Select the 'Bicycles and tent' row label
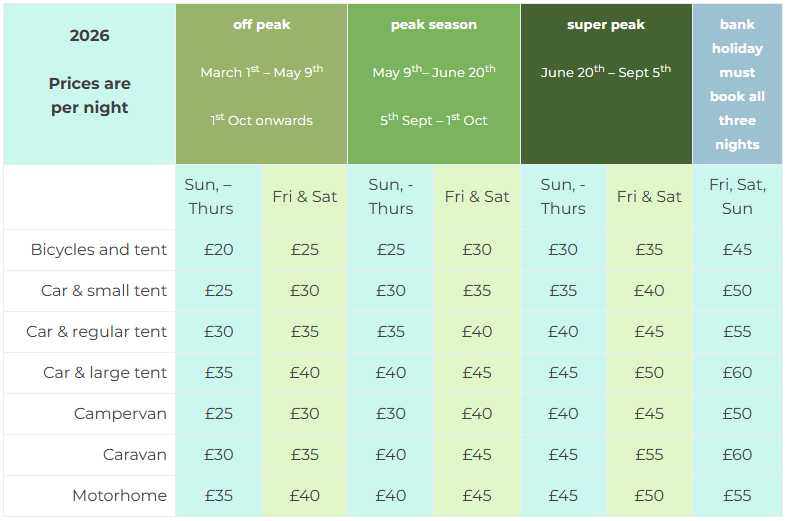The image size is (787, 521). pyautogui.click(x=99, y=250)
